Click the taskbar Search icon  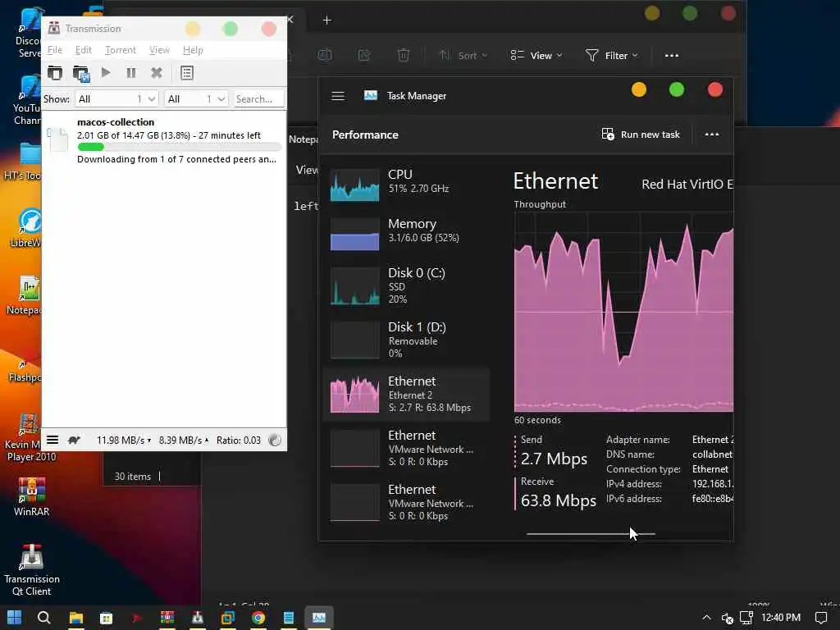44,617
